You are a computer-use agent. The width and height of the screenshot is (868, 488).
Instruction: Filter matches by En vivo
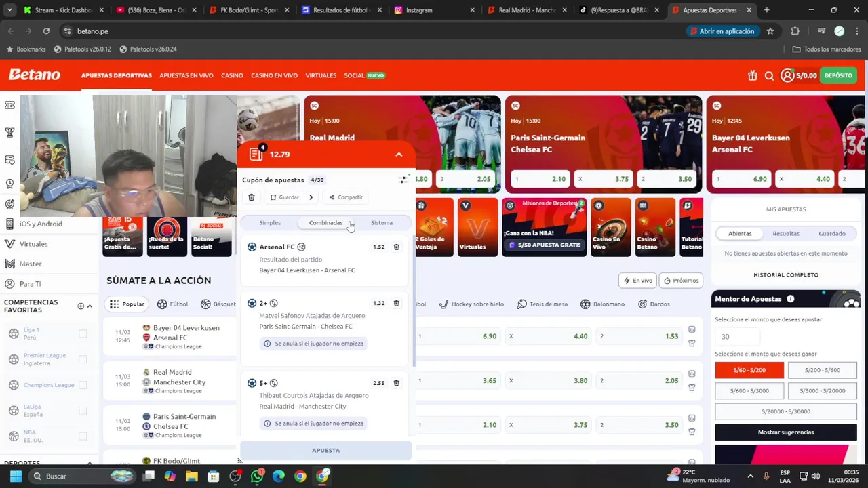point(637,281)
